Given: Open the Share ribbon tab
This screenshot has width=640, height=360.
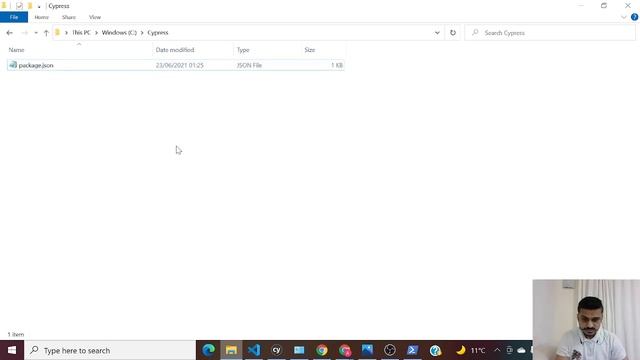Looking at the screenshot, I should [x=69, y=17].
